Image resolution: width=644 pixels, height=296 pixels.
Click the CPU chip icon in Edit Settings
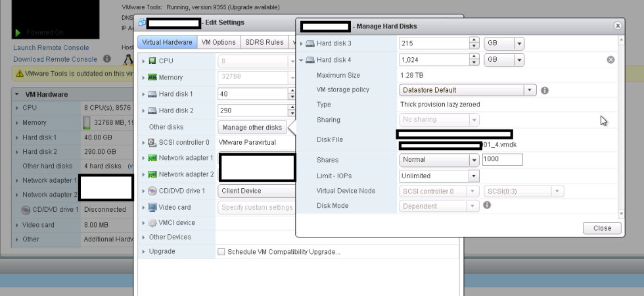click(152, 61)
